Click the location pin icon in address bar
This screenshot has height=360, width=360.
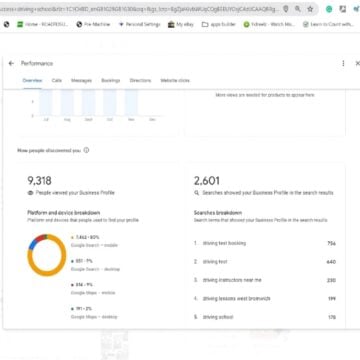[286, 9]
